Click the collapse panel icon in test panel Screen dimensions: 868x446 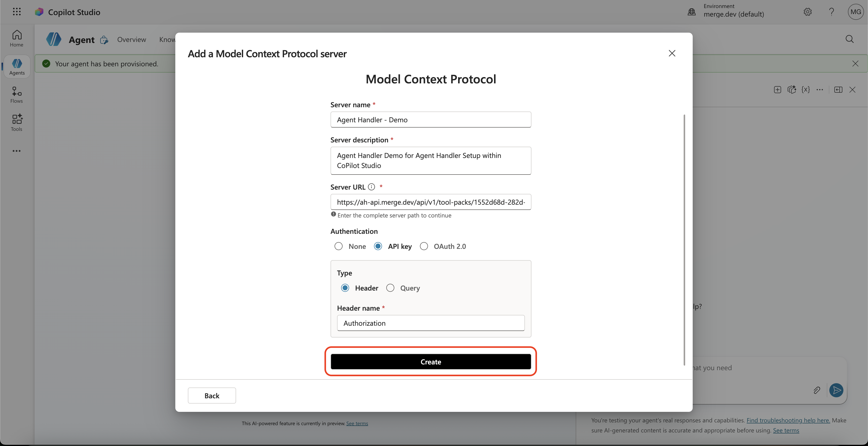pos(838,90)
